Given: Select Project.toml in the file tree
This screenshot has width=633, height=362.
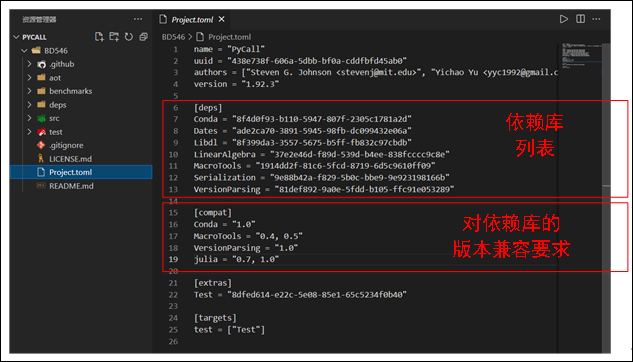Looking at the screenshot, I should (81, 172).
